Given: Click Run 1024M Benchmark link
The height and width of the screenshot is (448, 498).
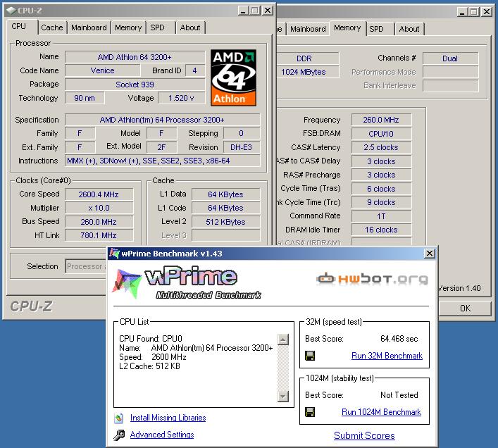Looking at the screenshot, I should point(382,412).
